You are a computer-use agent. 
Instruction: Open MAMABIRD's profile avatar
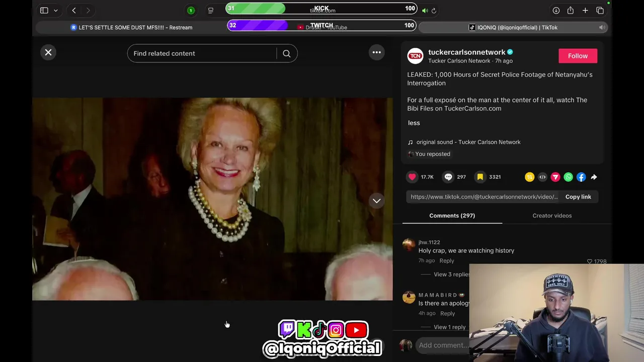point(409,297)
